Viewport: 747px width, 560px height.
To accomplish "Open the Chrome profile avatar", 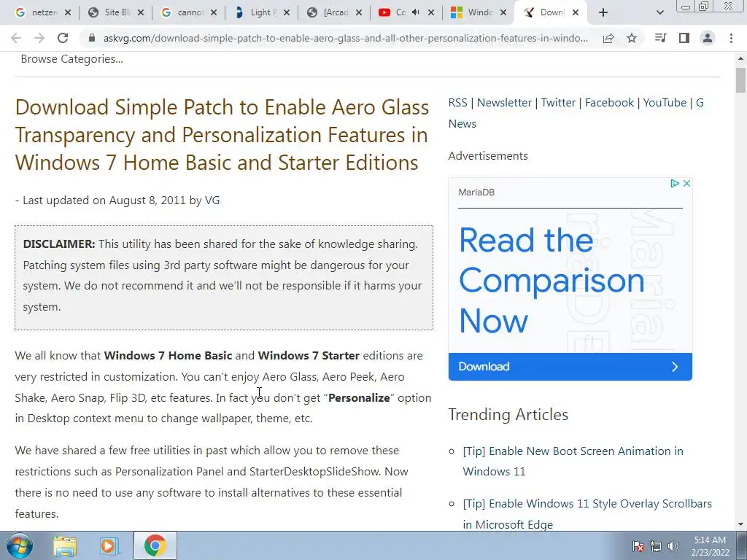I will 708,38.
